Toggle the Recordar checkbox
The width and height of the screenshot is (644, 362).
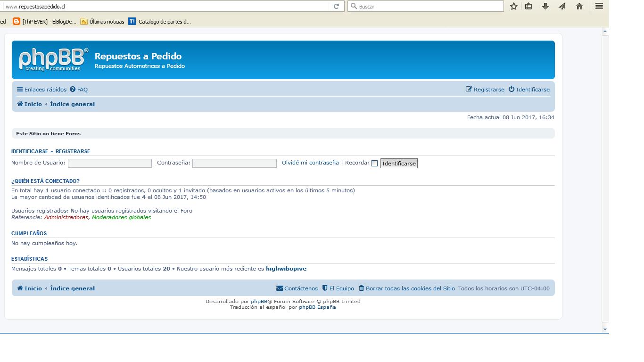tap(374, 164)
